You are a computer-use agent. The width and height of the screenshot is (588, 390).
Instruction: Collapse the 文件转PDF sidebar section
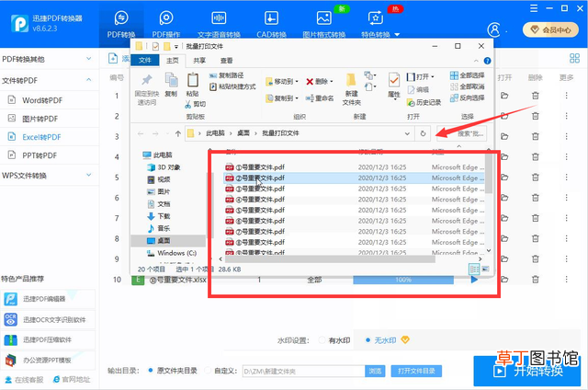click(x=89, y=80)
